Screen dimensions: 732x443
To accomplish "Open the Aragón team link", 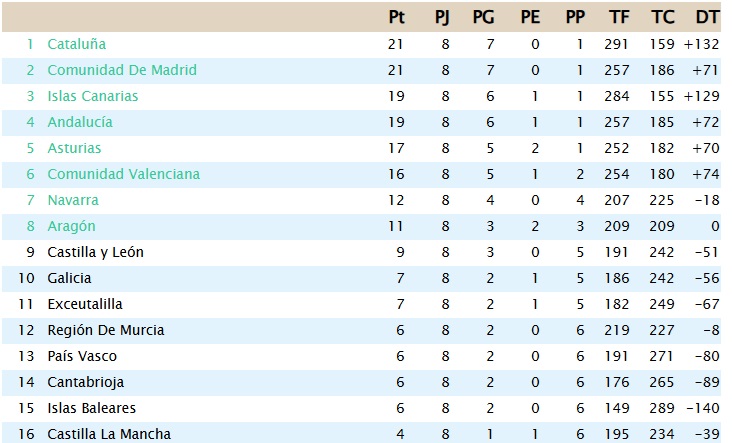I will click(x=71, y=226).
